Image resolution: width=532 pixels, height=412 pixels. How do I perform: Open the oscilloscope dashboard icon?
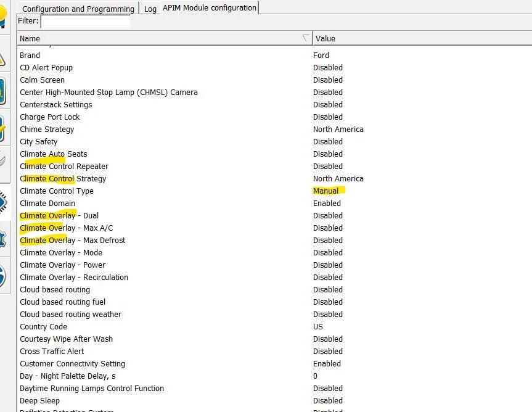pos(2,91)
